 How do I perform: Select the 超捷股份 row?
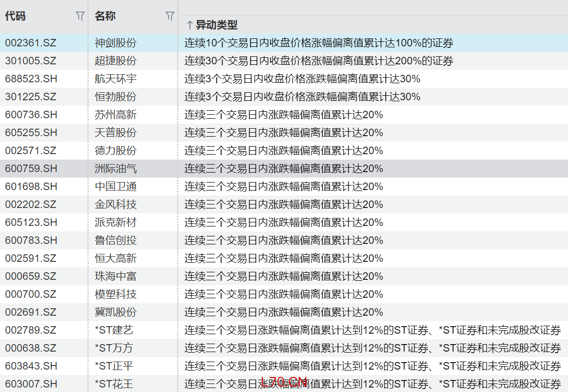tap(116, 61)
